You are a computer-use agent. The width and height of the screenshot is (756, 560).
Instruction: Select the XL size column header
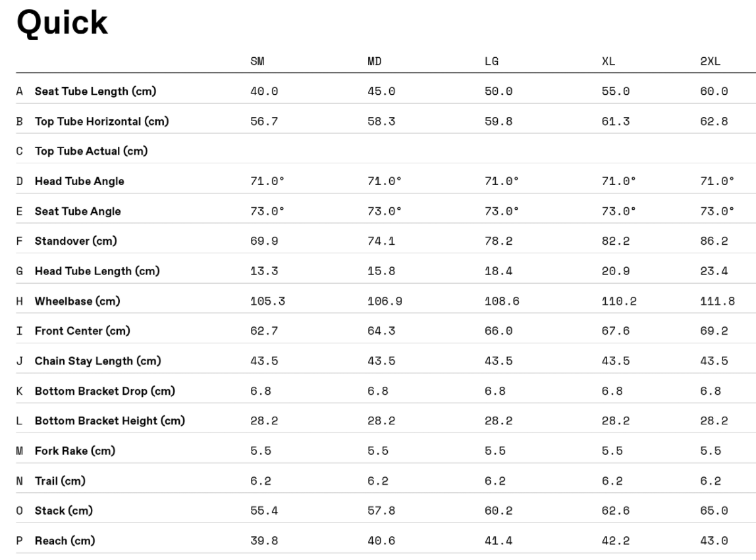coord(608,62)
